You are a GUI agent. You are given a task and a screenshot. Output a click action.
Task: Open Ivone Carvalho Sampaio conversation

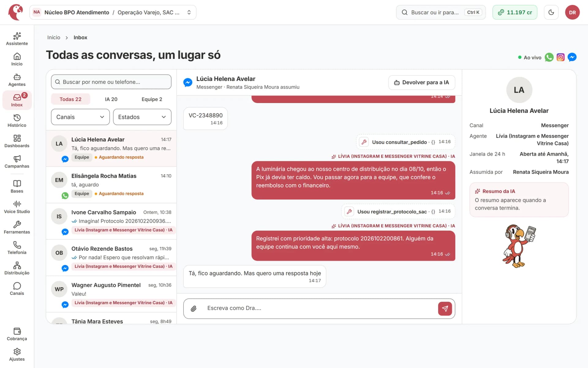coord(111,221)
